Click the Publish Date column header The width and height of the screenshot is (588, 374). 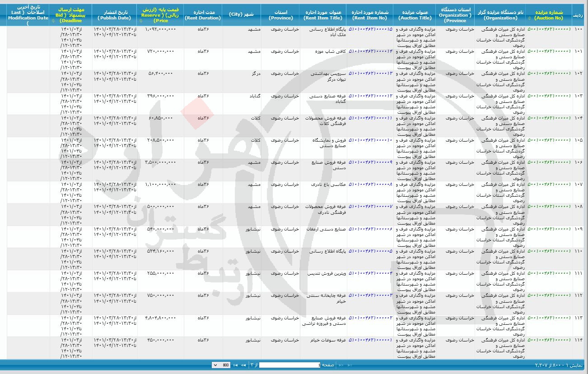tap(114, 15)
